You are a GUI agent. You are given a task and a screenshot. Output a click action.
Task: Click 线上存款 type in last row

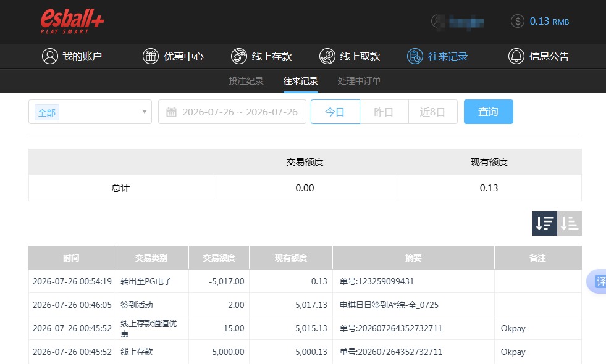click(137, 352)
